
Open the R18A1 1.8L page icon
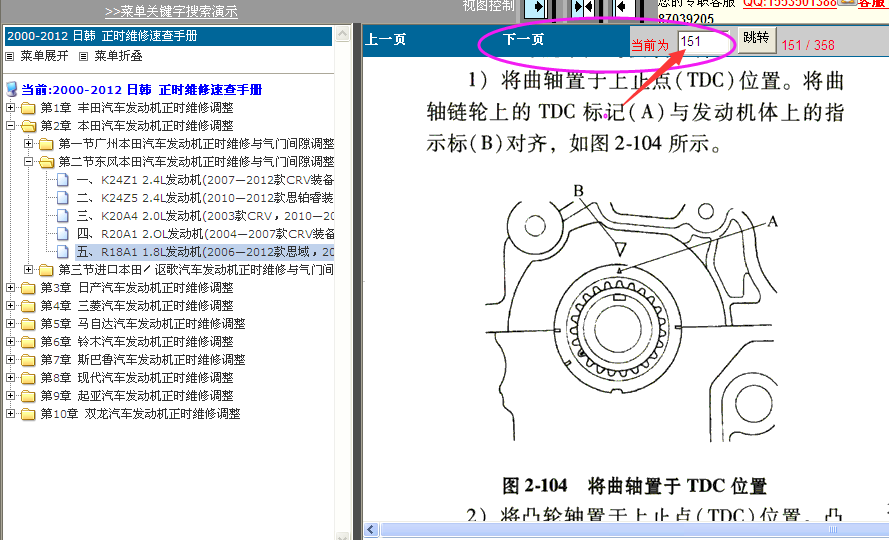[x=63, y=252]
